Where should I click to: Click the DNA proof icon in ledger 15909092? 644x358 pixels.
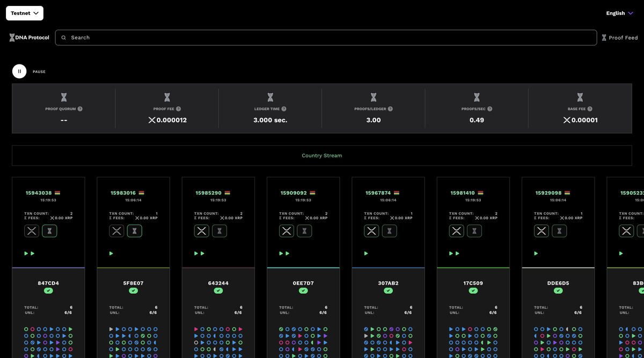pos(304,231)
